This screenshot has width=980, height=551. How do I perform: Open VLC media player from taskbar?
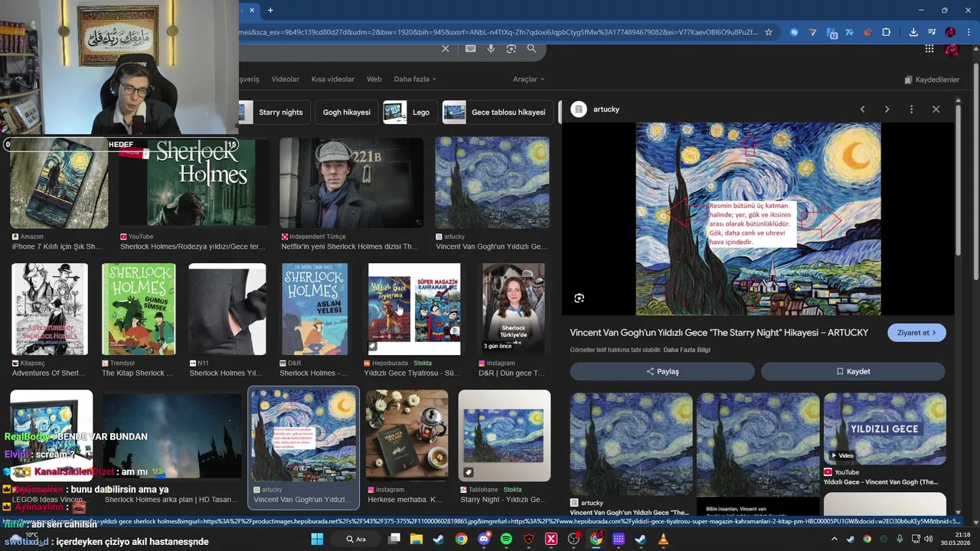click(x=663, y=539)
